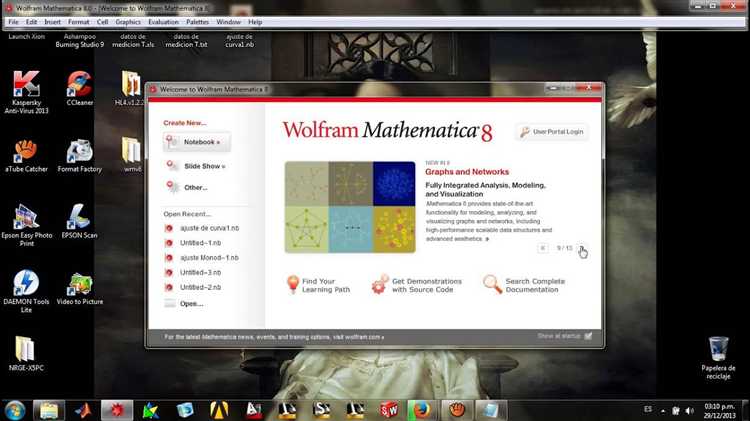750x421 pixels.
Task: Click Get Demonstrations with Source Code
Action: (417, 285)
